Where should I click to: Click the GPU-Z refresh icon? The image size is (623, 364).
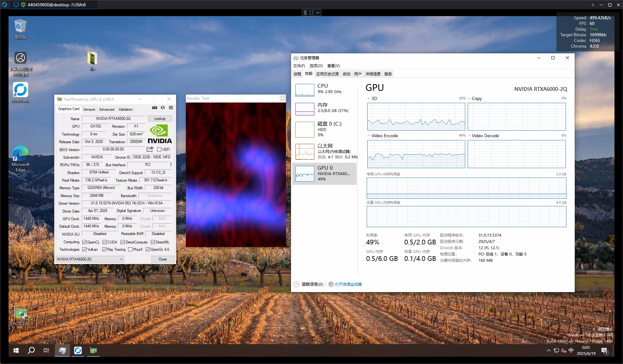163,108
